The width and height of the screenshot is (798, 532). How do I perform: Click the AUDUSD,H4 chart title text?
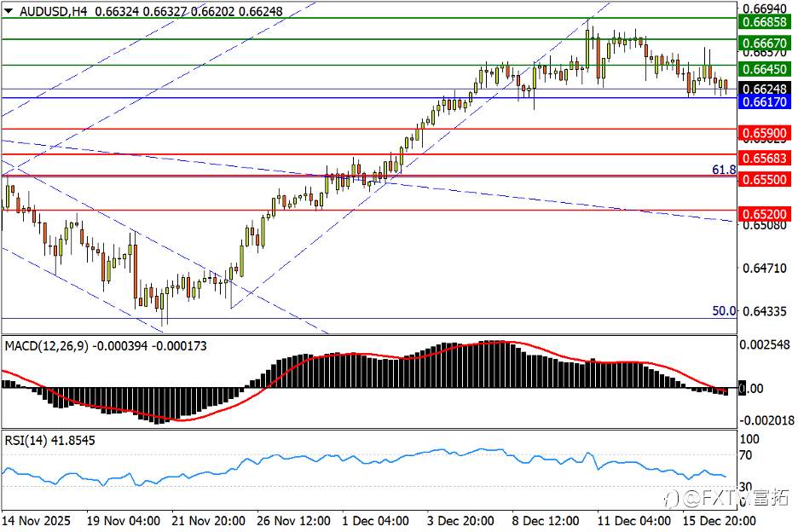click(x=53, y=11)
